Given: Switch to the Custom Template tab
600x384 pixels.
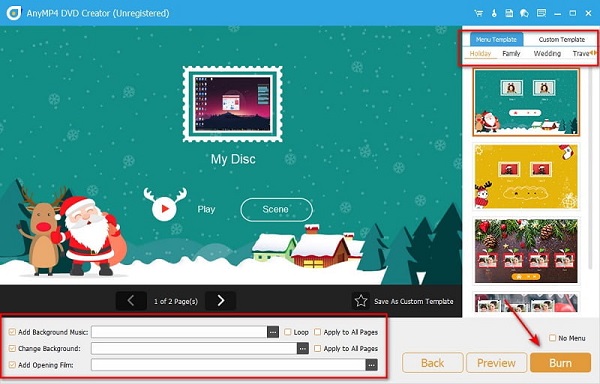Looking at the screenshot, I should click(561, 39).
